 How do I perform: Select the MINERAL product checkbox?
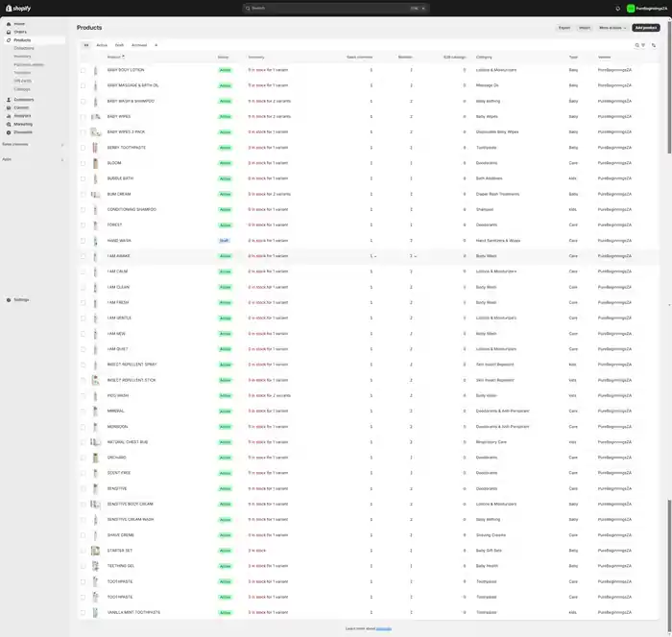[x=84, y=412]
